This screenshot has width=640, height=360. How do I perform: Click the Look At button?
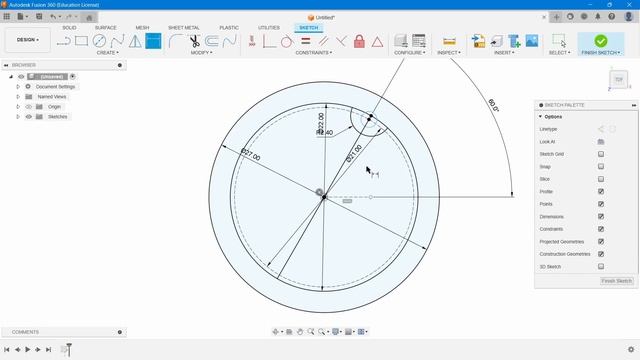click(601, 142)
